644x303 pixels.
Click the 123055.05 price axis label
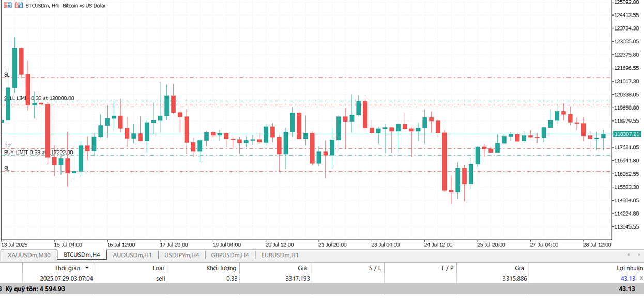pyautogui.click(x=626, y=41)
